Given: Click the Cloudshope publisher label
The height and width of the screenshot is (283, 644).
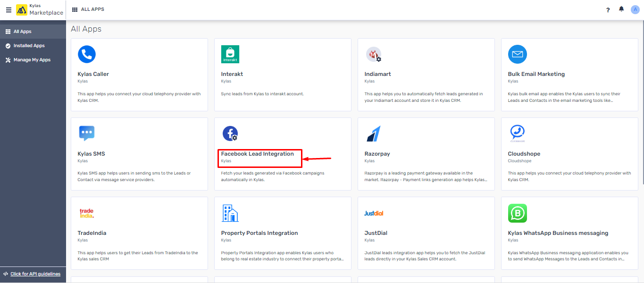Looking at the screenshot, I should [x=519, y=161].
